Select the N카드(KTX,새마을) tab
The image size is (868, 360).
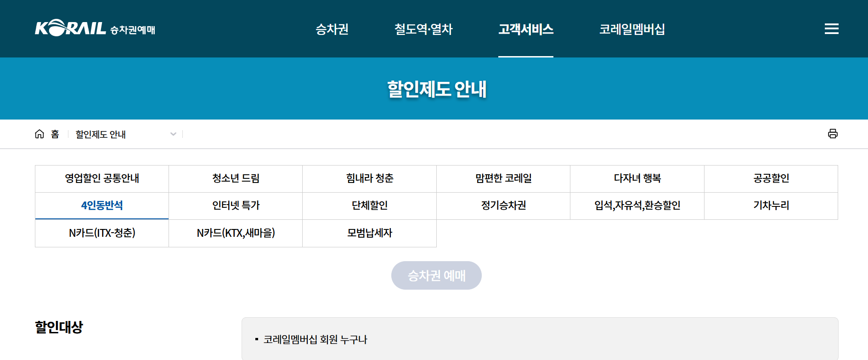[x=236, y=233]
